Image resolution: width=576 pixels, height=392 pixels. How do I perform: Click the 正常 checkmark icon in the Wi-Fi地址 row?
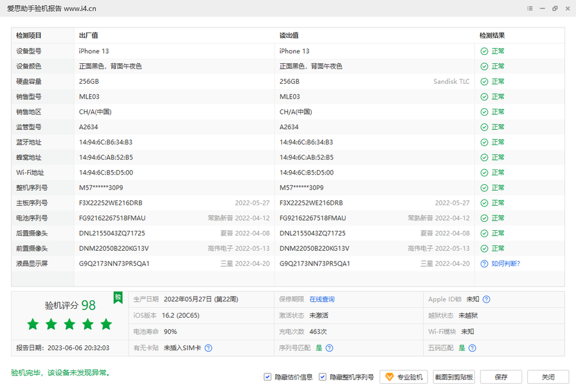tap(484, 173)
